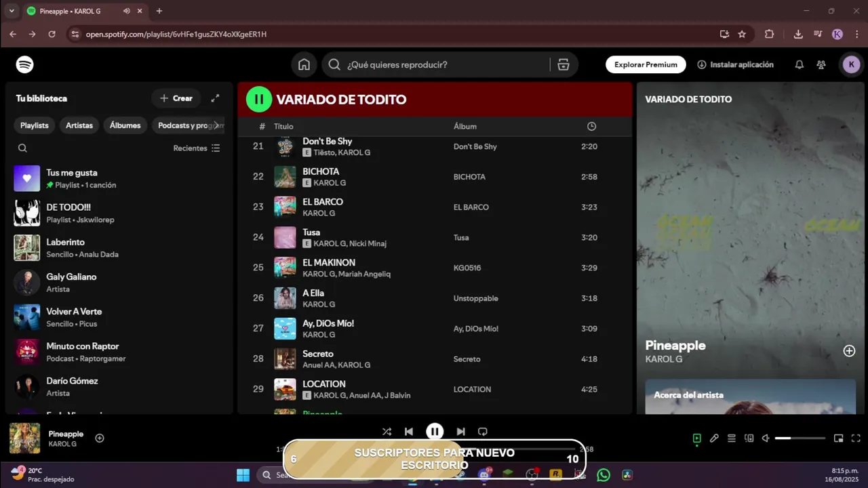Image resolution: width=868 pixels, height=488 pixels.
Task: Expand Tu biblioteca with the arrows icon
Action: click(x=215, y=98)
